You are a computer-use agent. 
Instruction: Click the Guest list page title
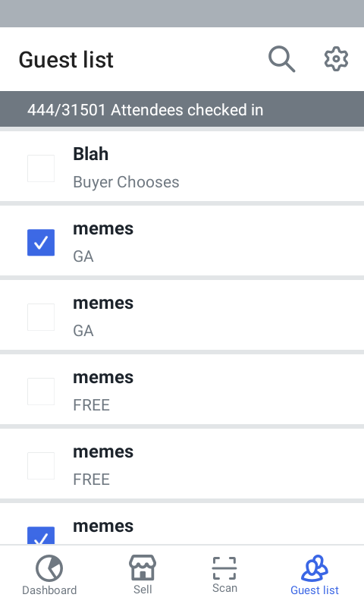[x=66, y=60]
